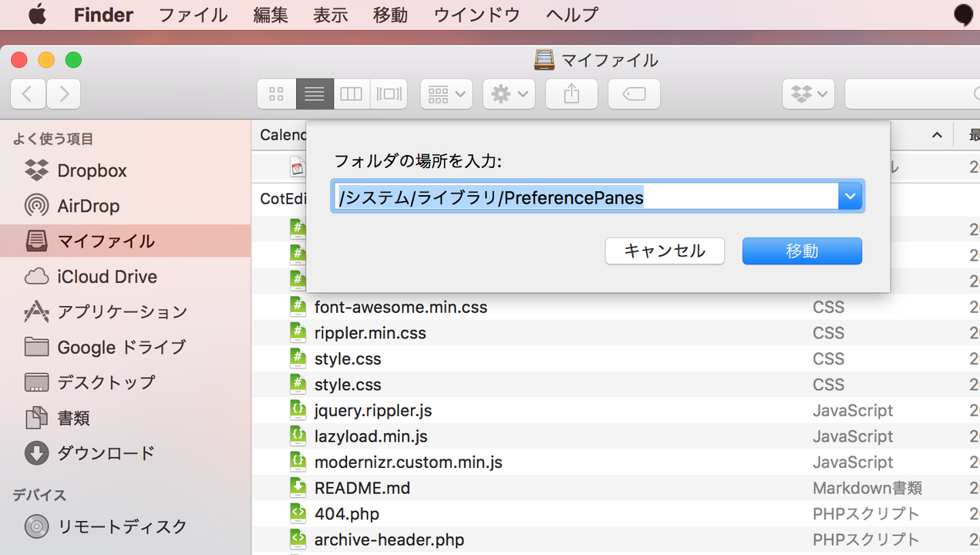
Task: Open 書類 in the sidebar
Action: coord(73,419)
